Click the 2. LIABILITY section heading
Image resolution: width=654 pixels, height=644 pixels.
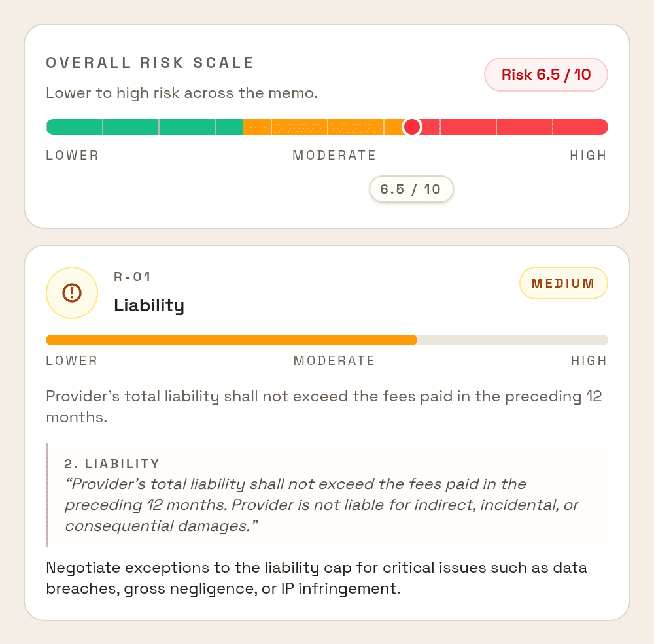(x=112, y=464)
